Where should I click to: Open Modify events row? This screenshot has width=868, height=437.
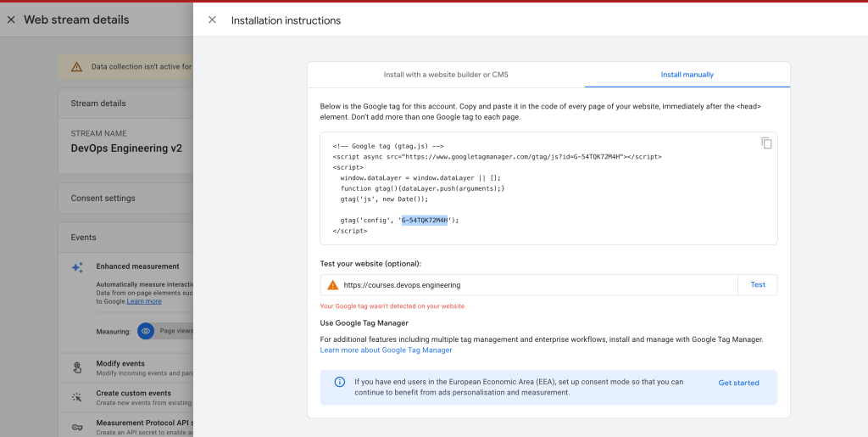(x=125, y=367)
